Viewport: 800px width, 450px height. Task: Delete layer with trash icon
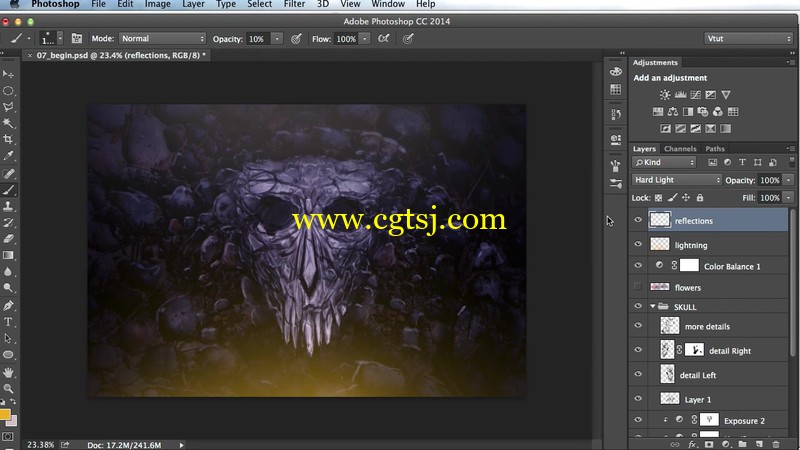(776, 445)
